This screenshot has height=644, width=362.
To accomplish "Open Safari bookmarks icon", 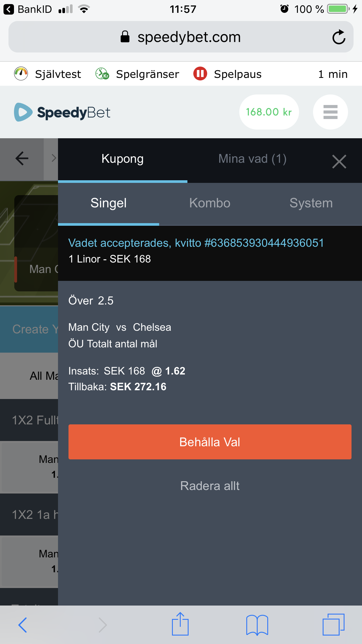I will click(257, 625).
